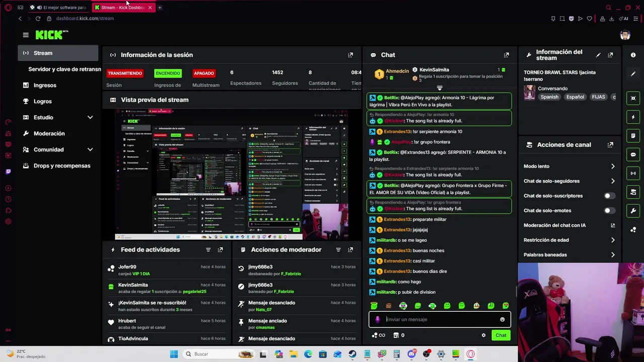
Task: Send message with the green Chat button
Action: (501, 335)
